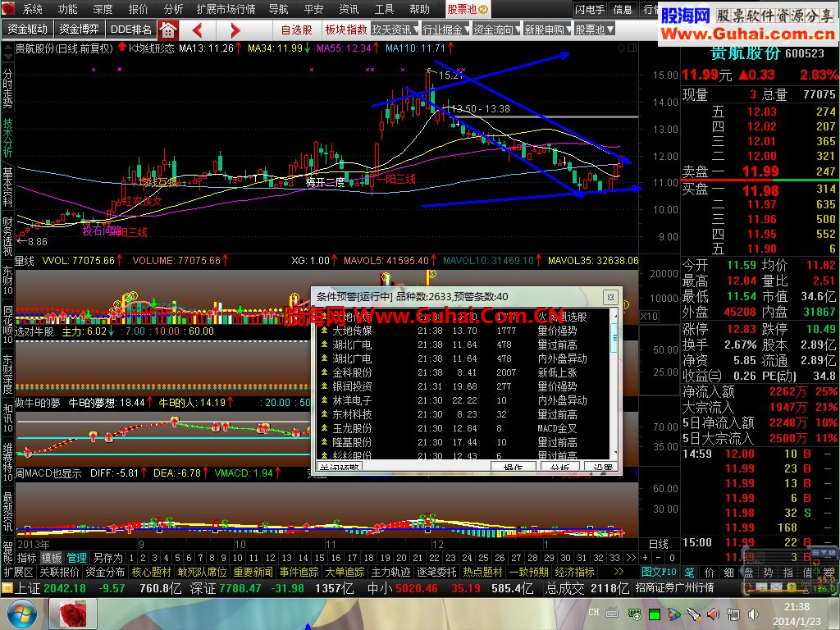
Task: Toggle the 笔 tick detail view
Action: click(x=689, y=572)
